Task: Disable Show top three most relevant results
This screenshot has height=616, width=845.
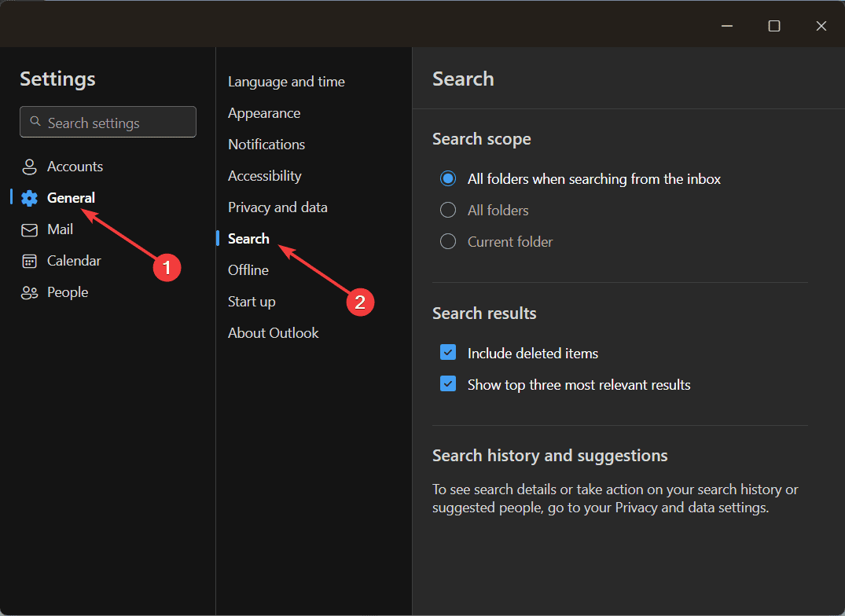Action: tap(448, 384)
